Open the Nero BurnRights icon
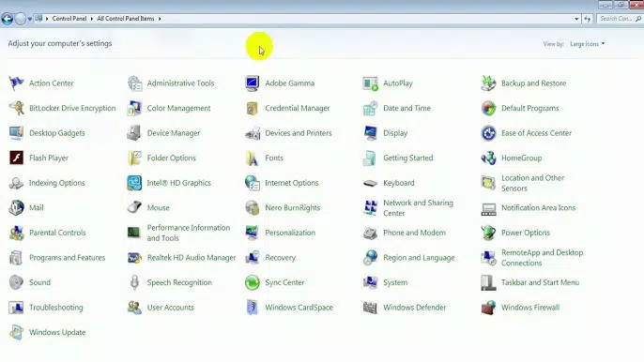This screenshot has width=644, height=362. [253, 208]
